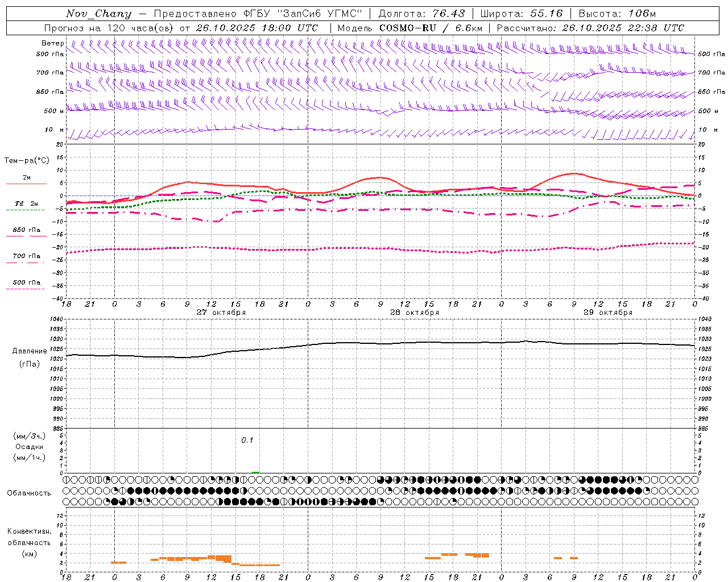Click the 10 м wind level label on left
This screenshot has width=728, height=582.
55,130
